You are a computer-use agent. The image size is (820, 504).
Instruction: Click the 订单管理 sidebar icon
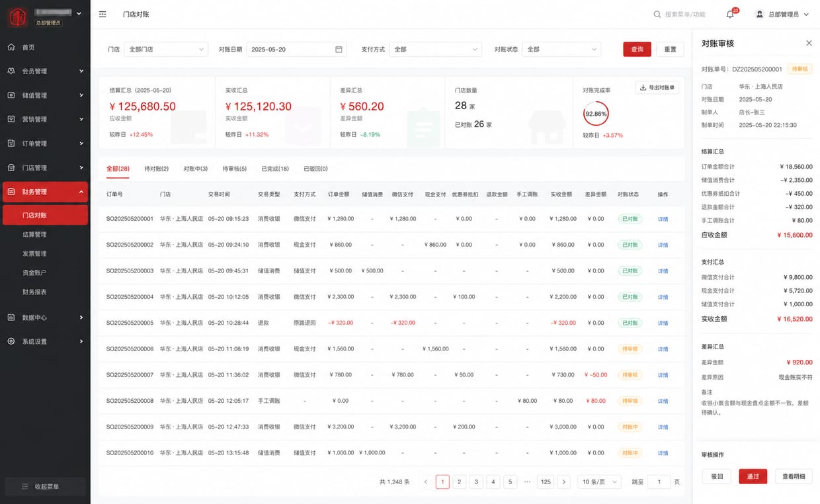11,144
